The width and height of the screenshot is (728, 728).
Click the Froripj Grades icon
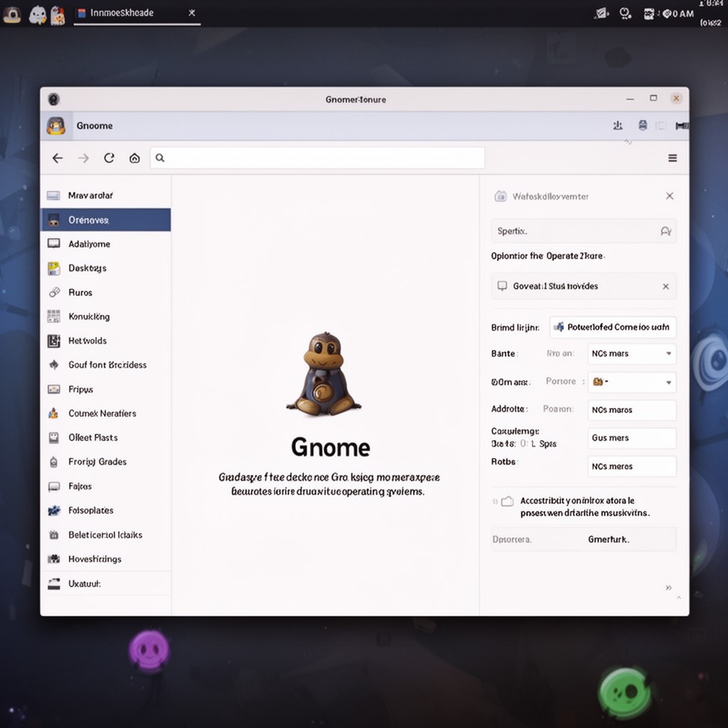coord(54,462)
